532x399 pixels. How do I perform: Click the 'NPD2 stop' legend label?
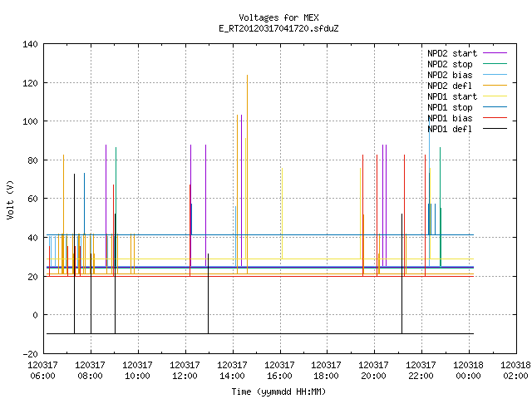pos(450,64)
